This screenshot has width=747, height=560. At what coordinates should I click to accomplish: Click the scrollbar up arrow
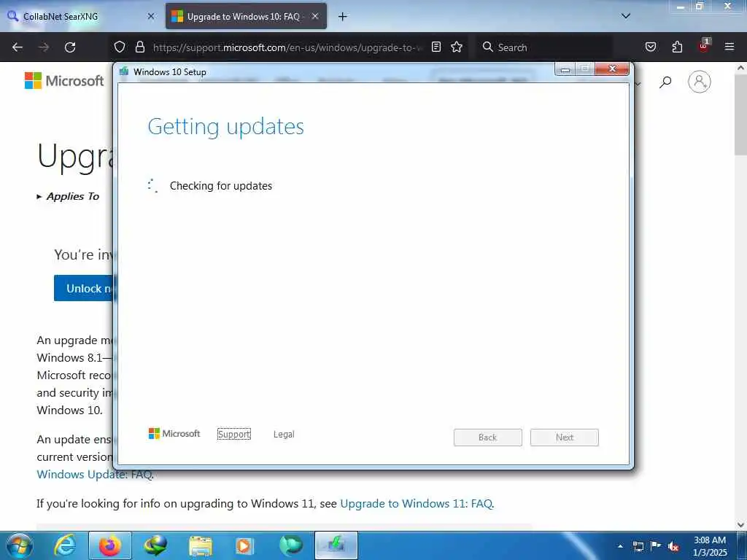740,68
